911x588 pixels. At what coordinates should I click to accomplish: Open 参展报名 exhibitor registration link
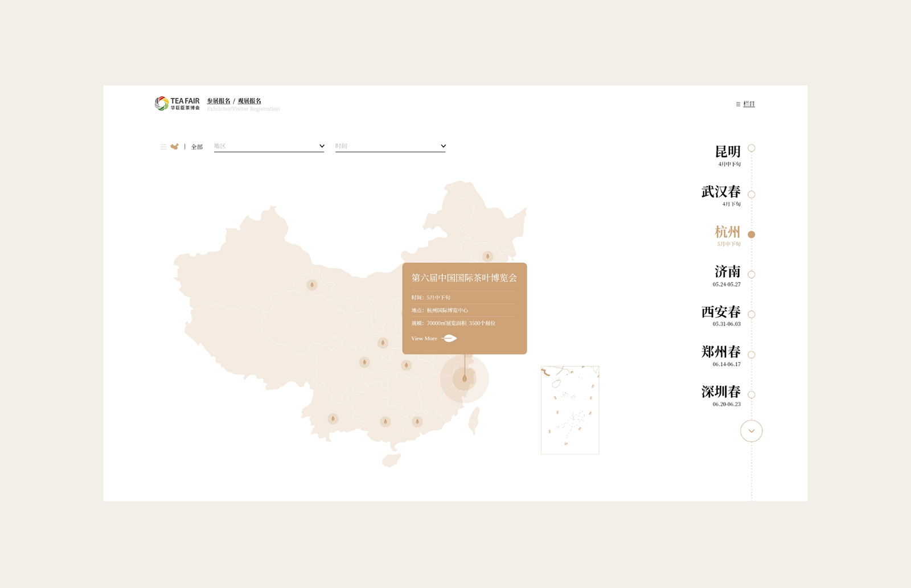pyautogui.click(x=219, y=101)
